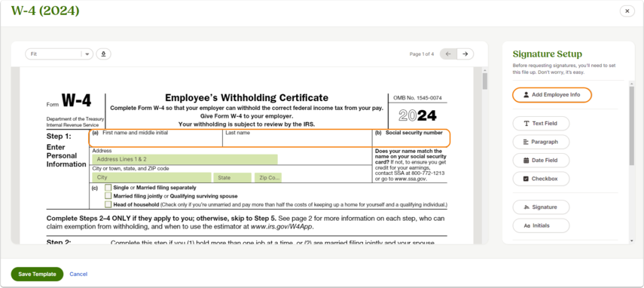The width and height of the screenshot is (644, 288).
Task: Check Single or Married filing separately box
Action: pyautogui.click(x=108, y=187)
